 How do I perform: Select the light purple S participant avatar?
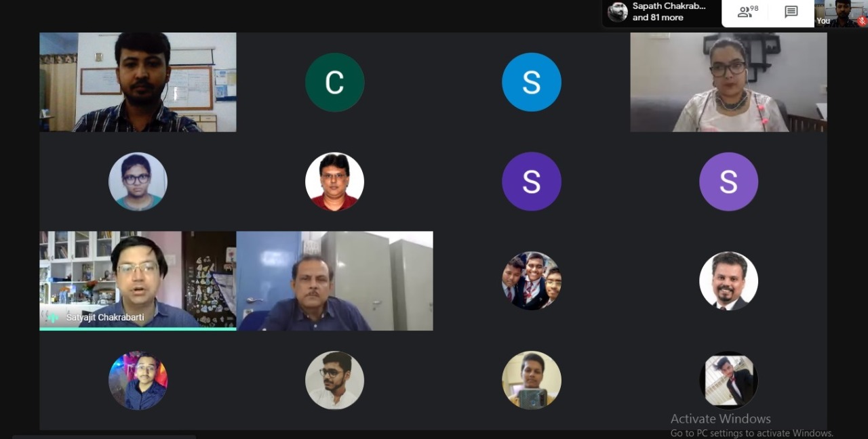click(x=728, y=182)
